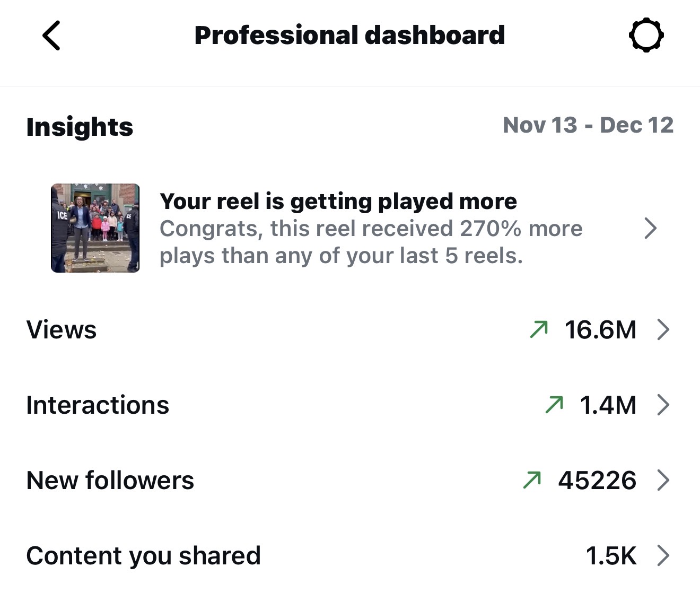The width and height of the screenshot is (700, 610).
Task: Tap 'Your reel is getting played more'
Action: 338,202
